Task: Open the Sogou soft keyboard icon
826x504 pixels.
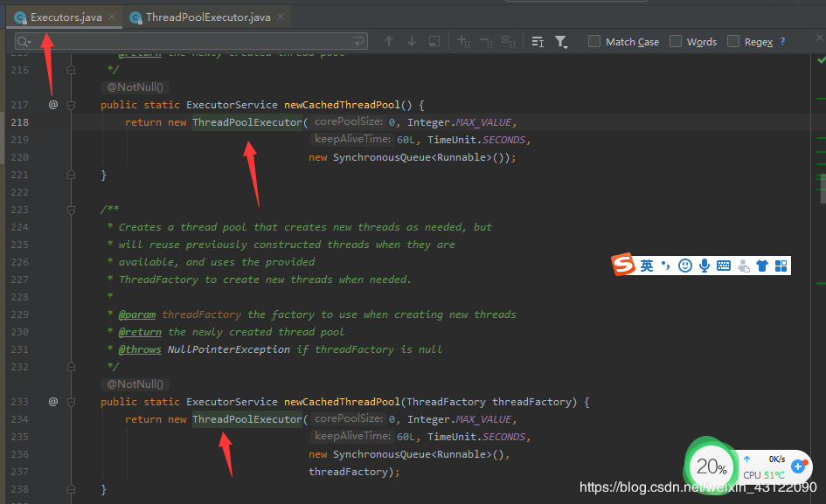Action: (x=724, y=266)
